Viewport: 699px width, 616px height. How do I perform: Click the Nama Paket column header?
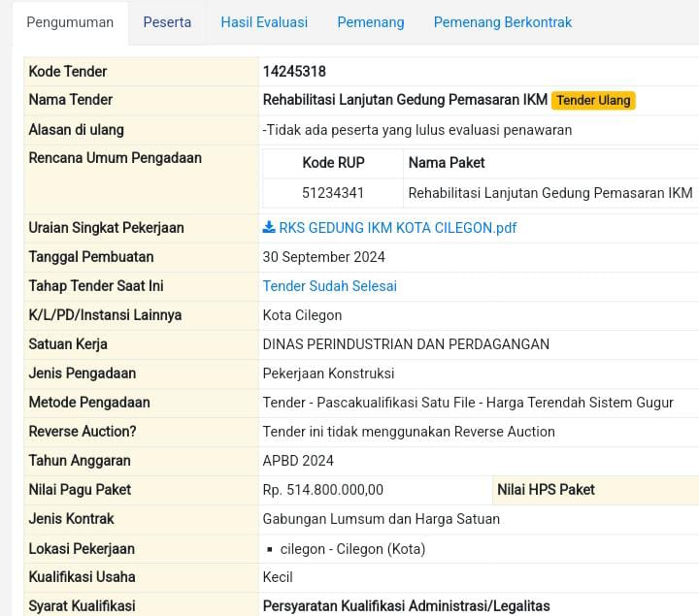(447, 163)
